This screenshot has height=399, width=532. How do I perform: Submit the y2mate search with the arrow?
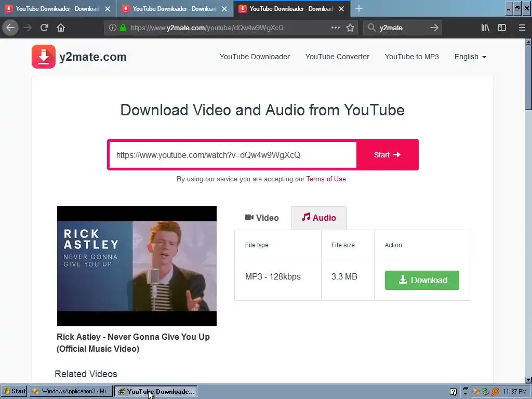(434, 28)
